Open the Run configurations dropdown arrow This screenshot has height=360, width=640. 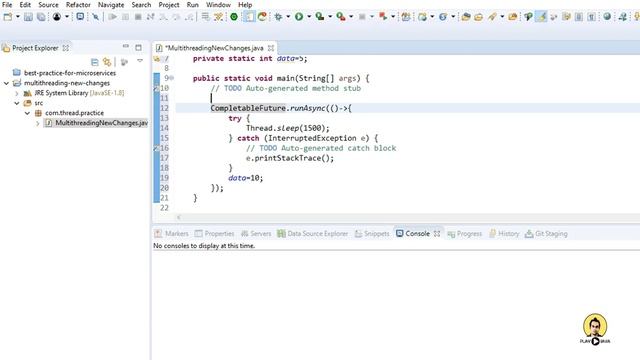pyautogui.click(x=309, y=17)
